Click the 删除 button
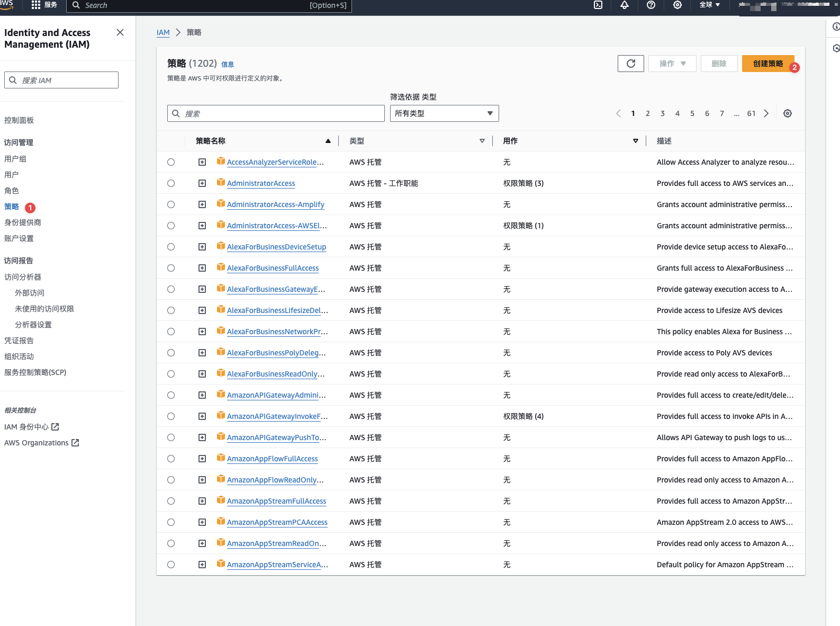The width and height of the screenshot is (840, 626). (719, 64)
